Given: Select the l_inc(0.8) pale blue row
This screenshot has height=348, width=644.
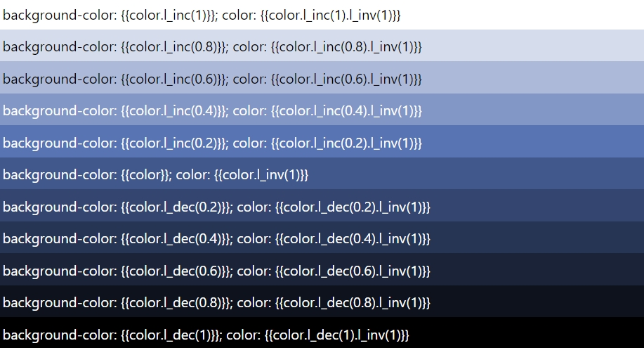Looking at the screenshot, I should click(x=322, y=46).
